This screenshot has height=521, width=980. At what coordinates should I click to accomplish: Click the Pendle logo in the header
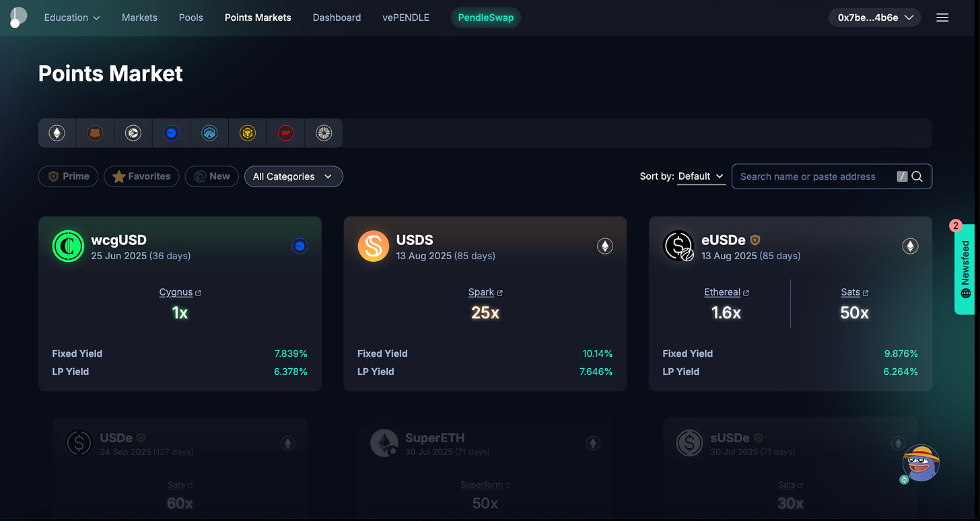pyautogui.click(x=18, y=18)
